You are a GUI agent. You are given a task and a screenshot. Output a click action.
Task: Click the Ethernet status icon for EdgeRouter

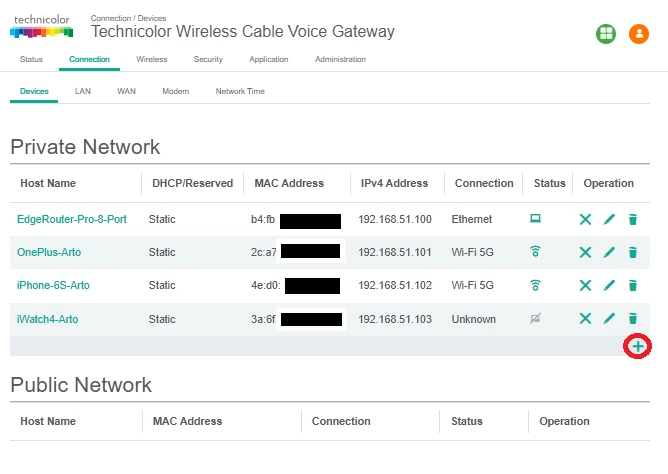[x=536, y=218]
